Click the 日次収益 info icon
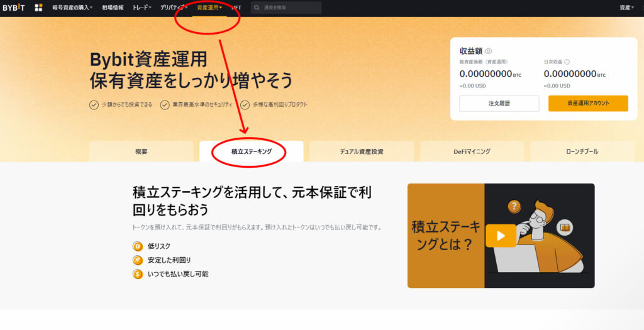 567,62
